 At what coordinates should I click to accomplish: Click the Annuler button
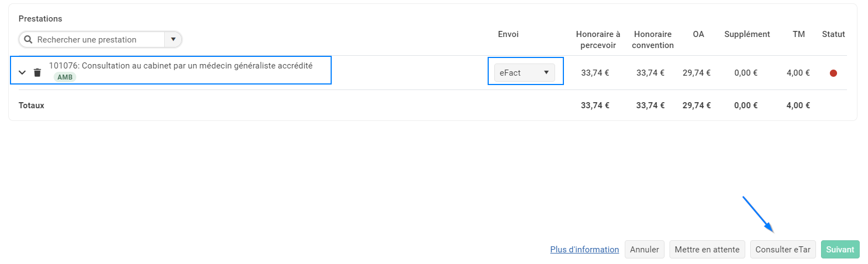(x=644, y=250)
